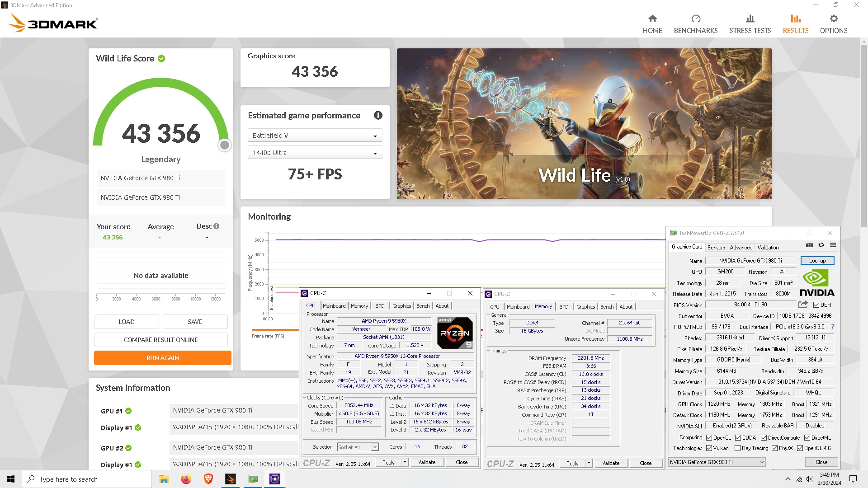Click the GPU-Z screenshot camera icon
This screenshot has width=868, height=488.
click(x=810, y=245)
